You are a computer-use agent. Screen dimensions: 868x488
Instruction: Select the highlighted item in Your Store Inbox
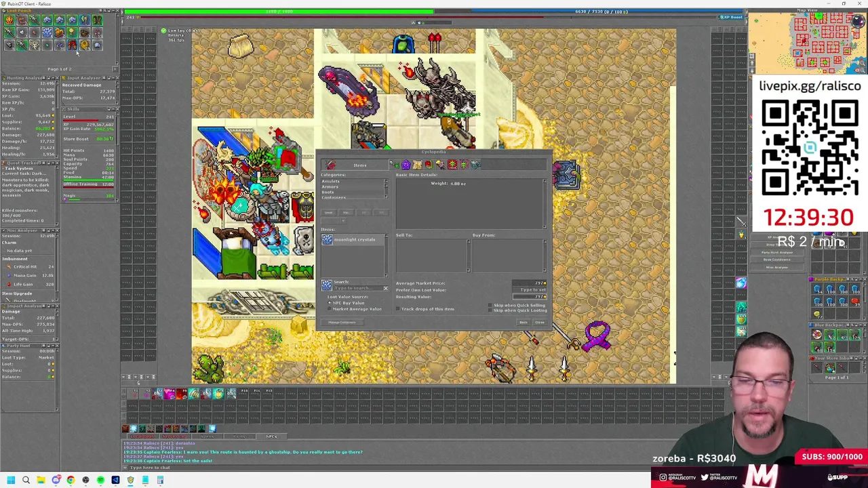pyautogui.click(x=829, y=367)
